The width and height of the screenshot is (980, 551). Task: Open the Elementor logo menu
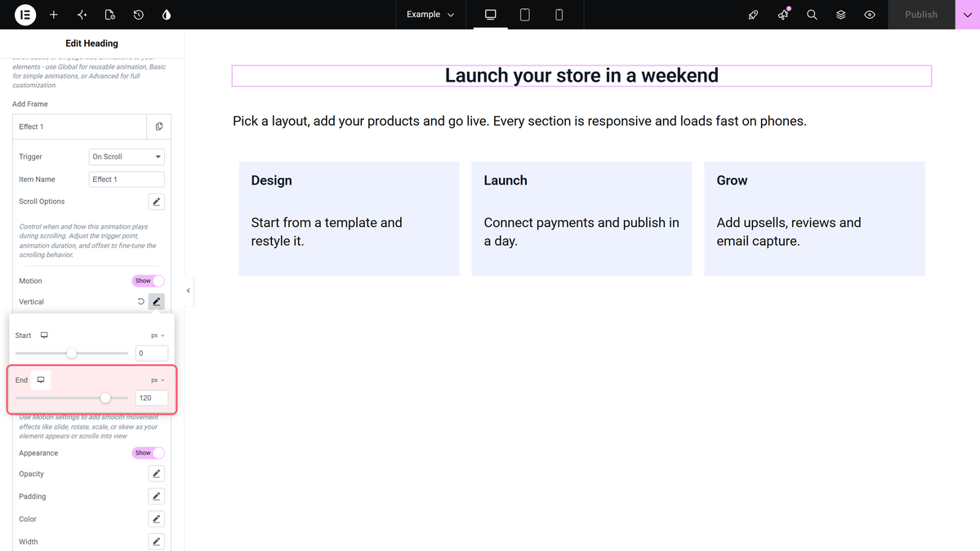pos(25,15)
